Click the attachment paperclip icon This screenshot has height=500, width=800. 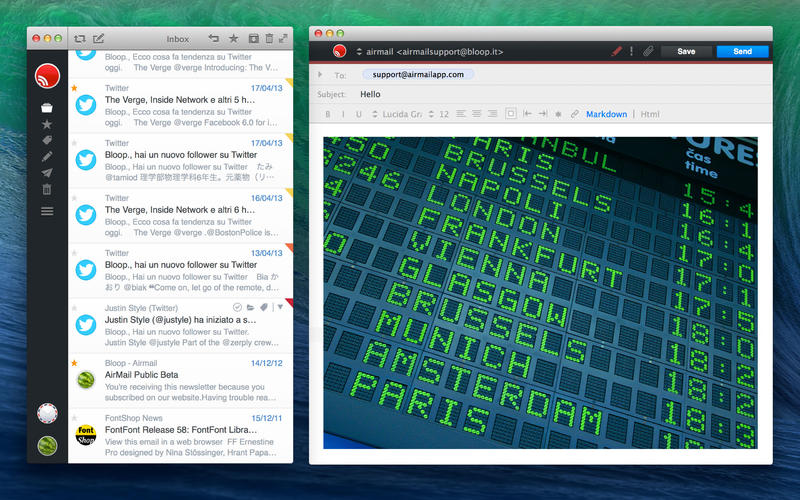pyautogui.click(x=648, y=51)
